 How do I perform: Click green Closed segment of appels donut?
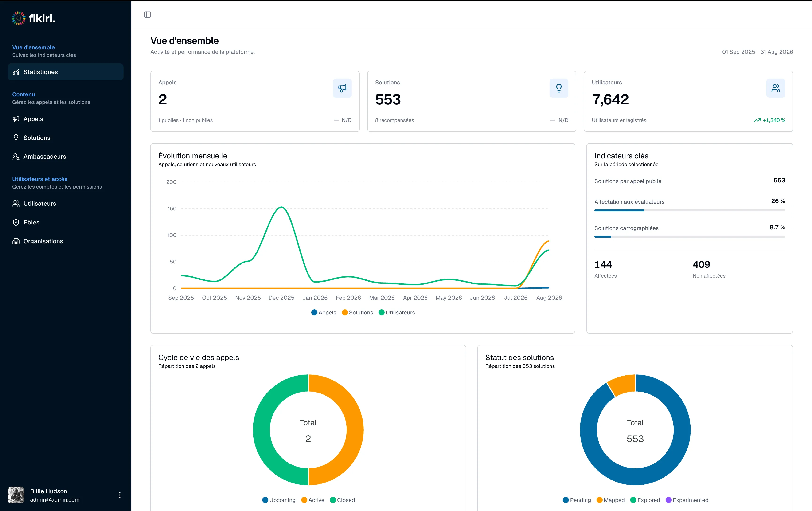coord(262,430)
